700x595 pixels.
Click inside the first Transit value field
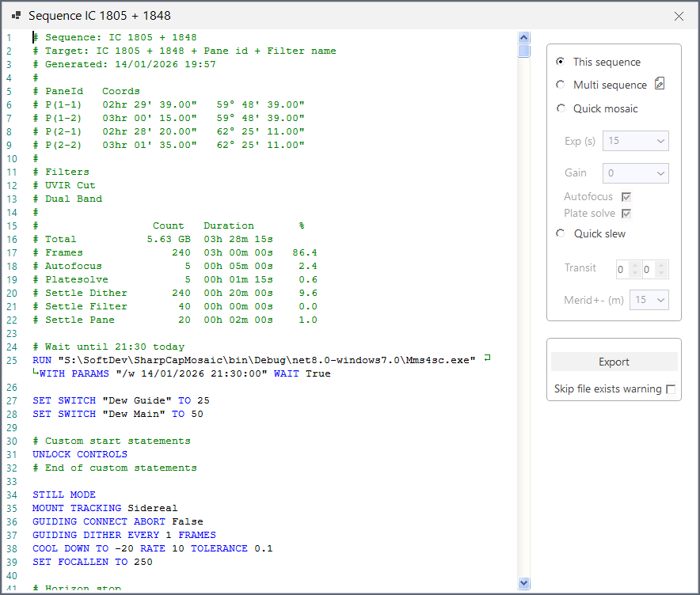[622, 269]
